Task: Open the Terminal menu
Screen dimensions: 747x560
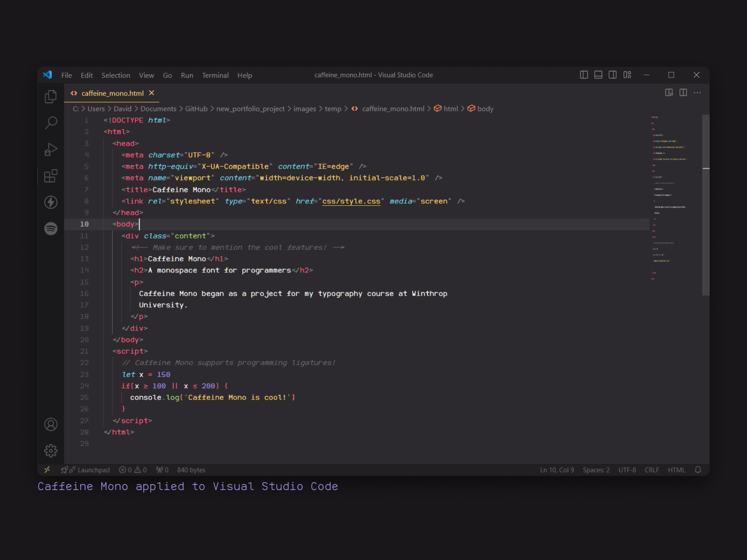Action: (215, 75)
